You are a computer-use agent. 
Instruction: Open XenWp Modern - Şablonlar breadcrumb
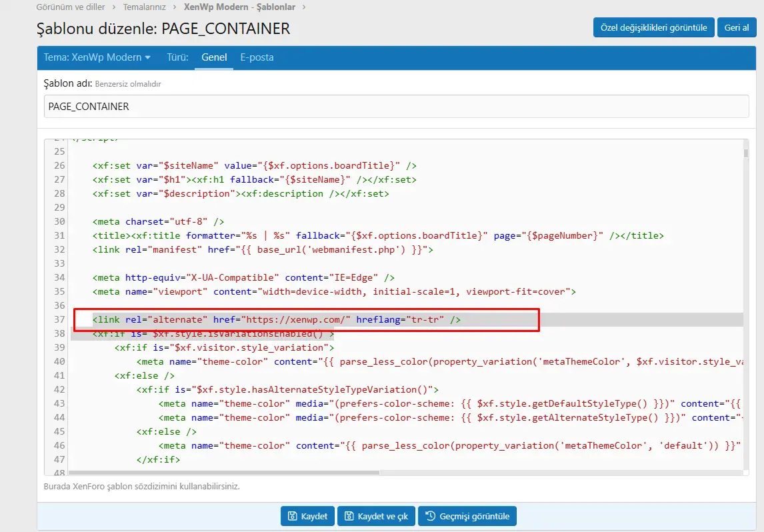[239, 7]
